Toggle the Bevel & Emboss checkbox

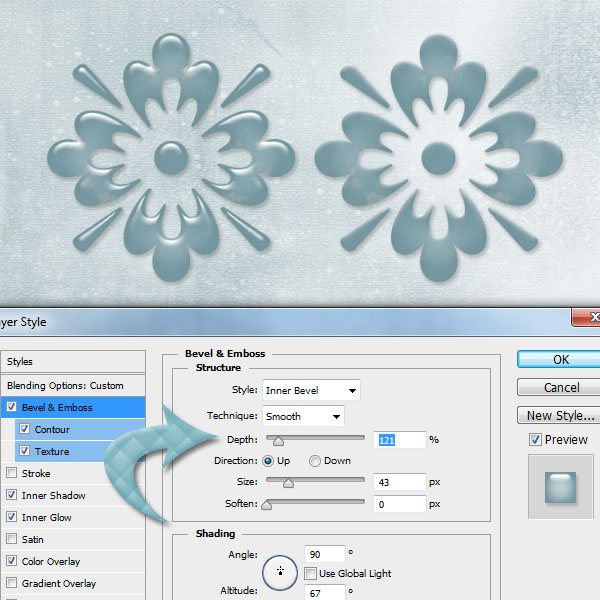point(11,407)
